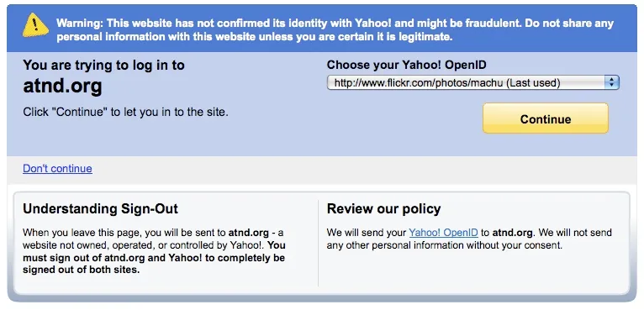Click the Choose your Yahoo! OpenID label
Viewport: 644px width, 310px height.
coord(407,65)
